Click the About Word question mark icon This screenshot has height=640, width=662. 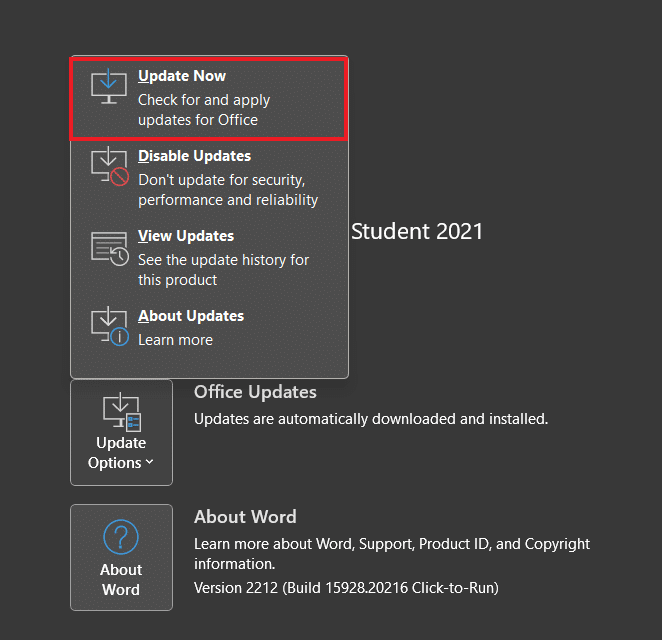[121, 538]
